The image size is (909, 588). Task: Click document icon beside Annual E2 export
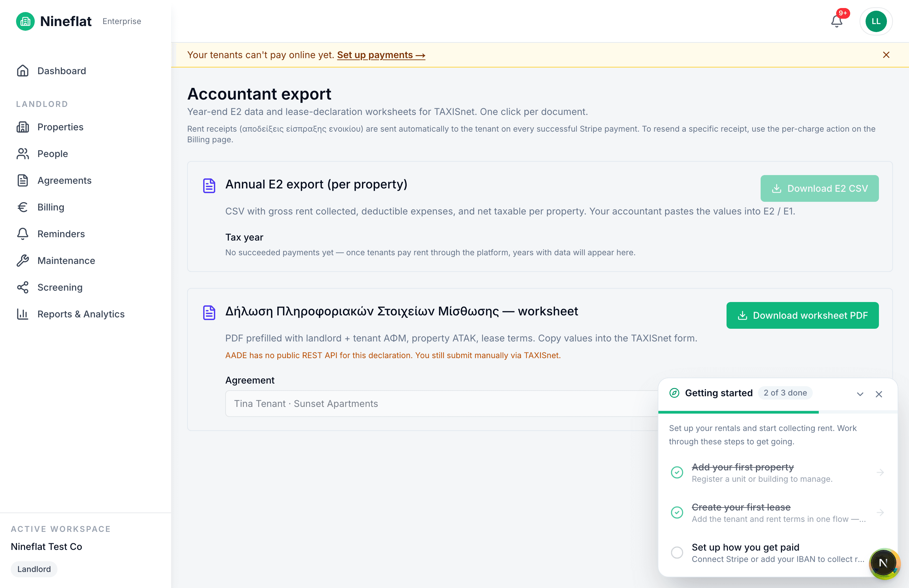(x=209, y=186)
